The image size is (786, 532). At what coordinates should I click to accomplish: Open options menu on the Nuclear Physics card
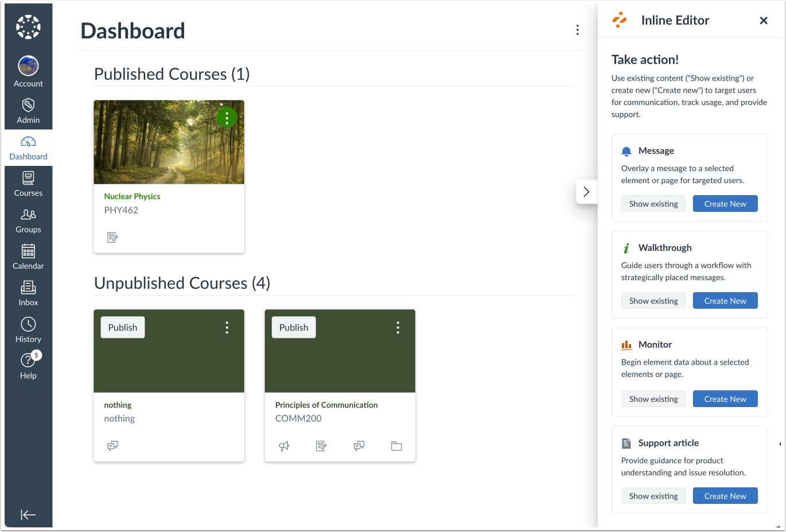point(227,118)
